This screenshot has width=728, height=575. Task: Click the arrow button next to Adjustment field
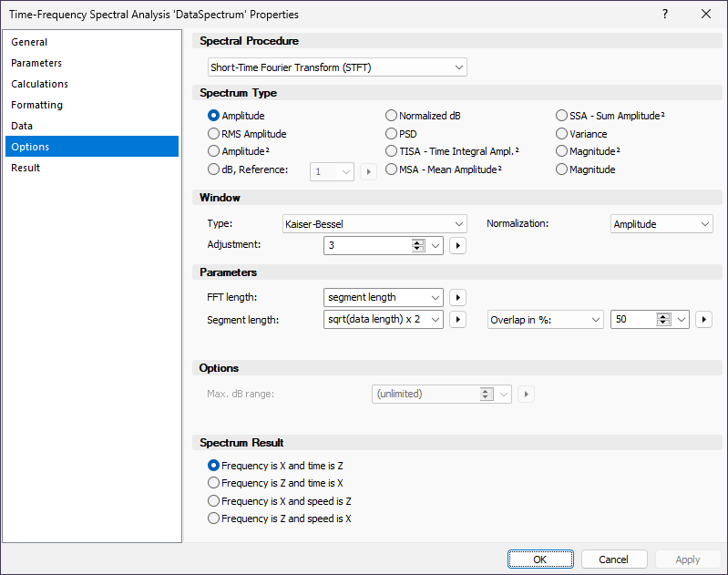click(458, 245)
